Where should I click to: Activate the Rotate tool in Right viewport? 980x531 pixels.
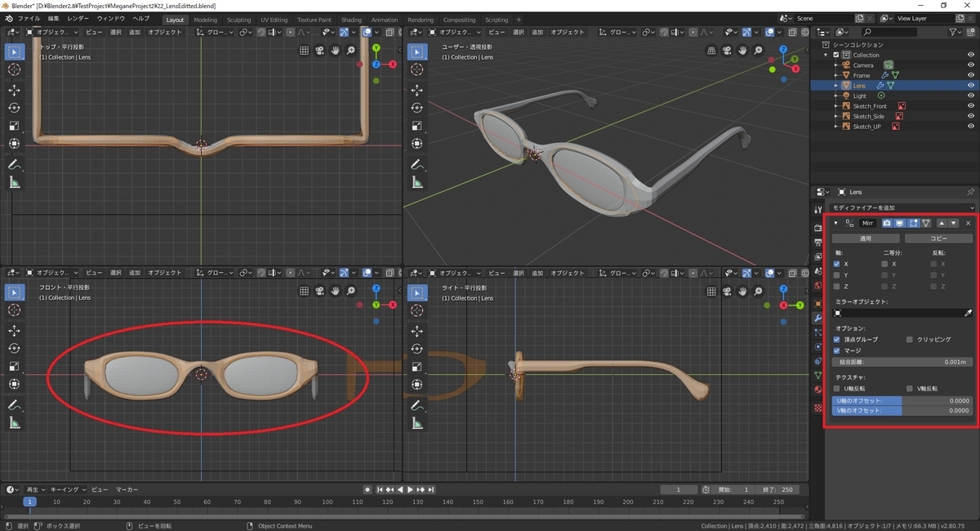tap(416, 348)
